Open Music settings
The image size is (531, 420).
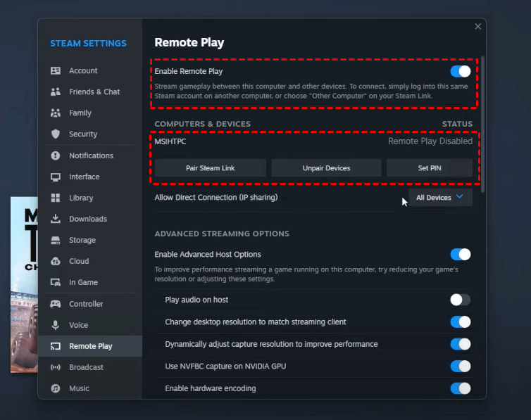[x=90, y=388]
